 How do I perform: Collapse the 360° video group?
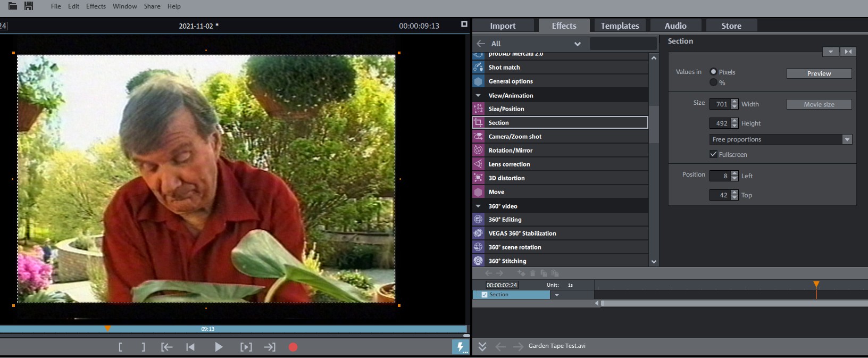tap(478, 206)
